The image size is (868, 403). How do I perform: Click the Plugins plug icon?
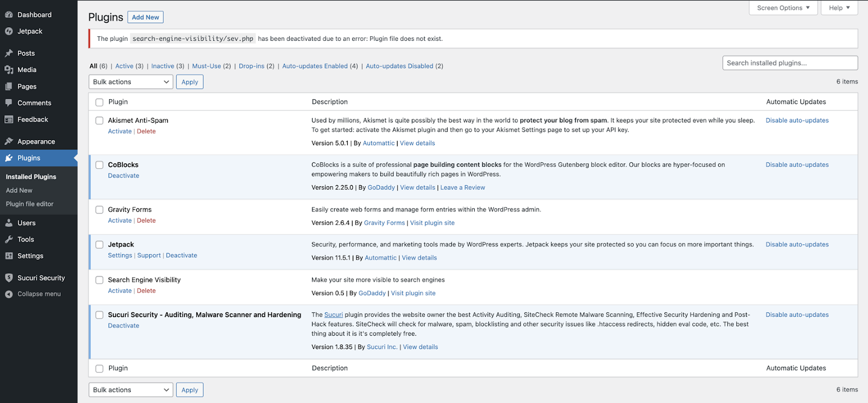point(9,158)
